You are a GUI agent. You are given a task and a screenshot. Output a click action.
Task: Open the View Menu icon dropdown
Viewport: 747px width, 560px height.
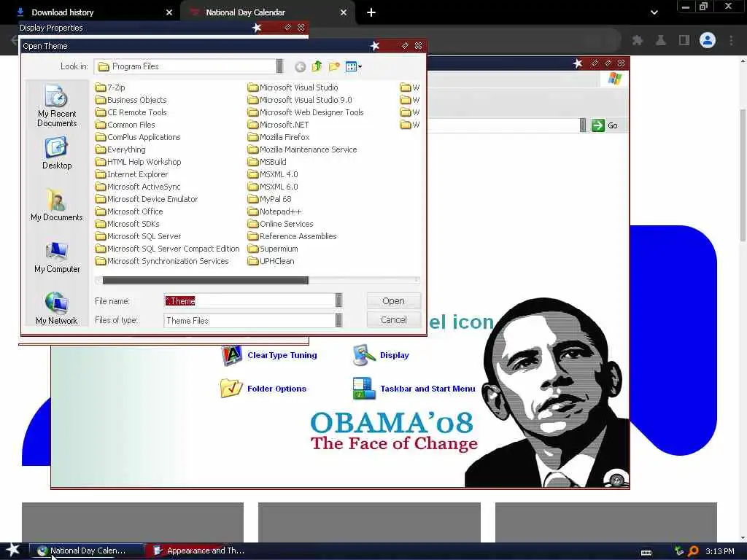(x=353, y=66)
